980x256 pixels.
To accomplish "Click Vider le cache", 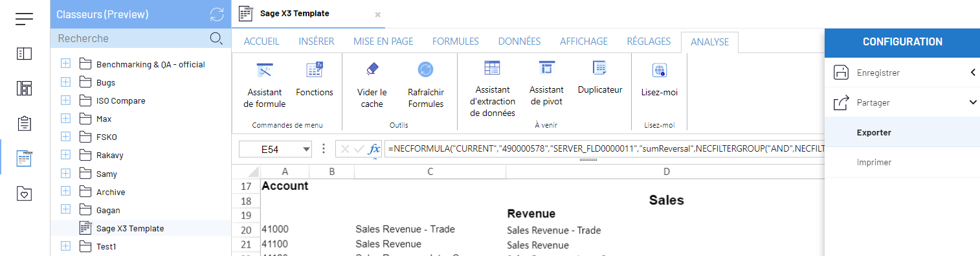I will (x=372, y=85).
